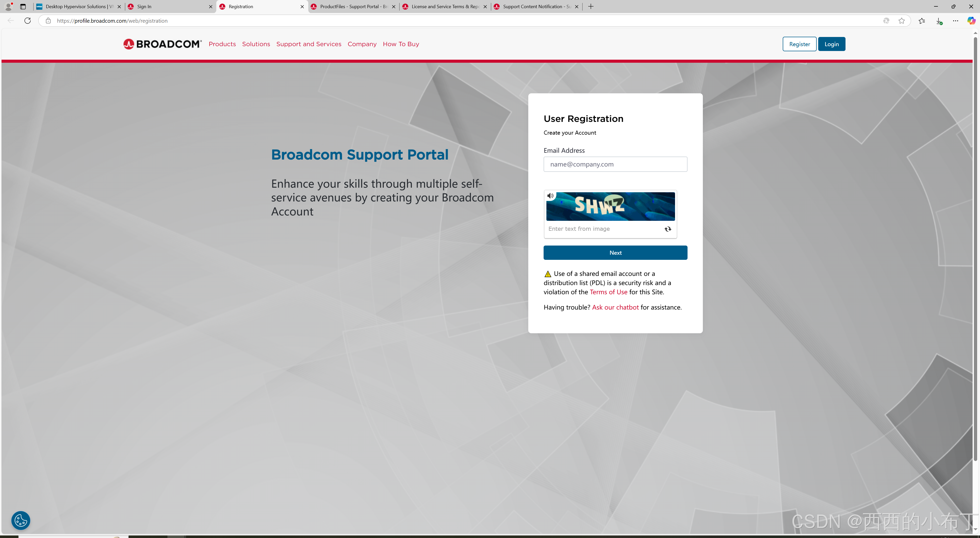
Task: Click the Email Address input field
Action: pos(615,164)
